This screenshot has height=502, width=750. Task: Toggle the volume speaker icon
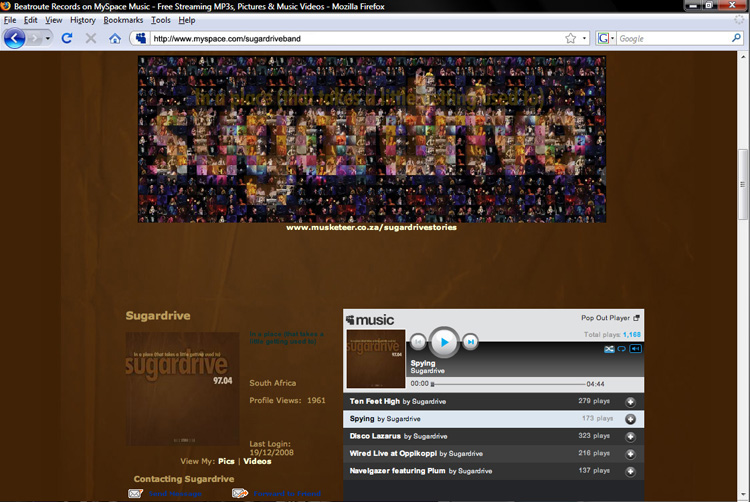635,349
